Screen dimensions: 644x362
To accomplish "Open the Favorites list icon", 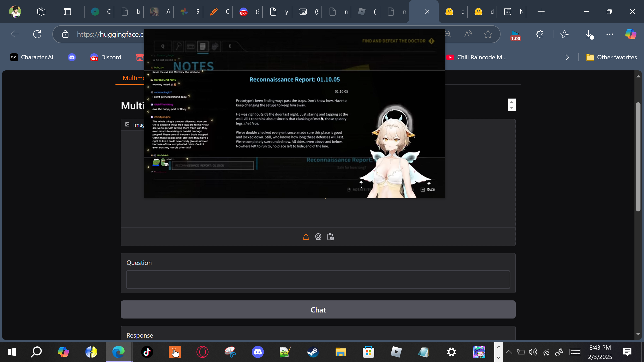I will tap(565, 34).
